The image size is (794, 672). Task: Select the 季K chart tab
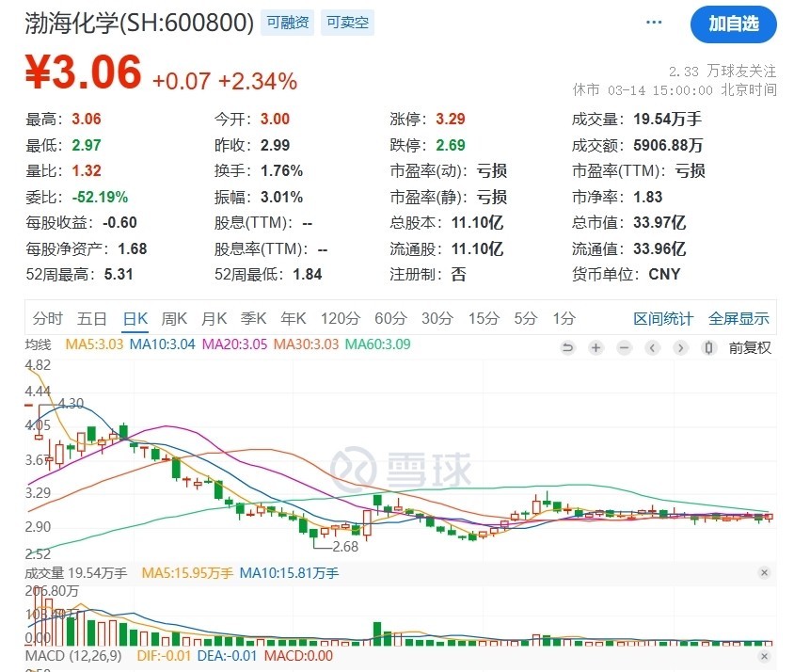click(x=253, y=319)
